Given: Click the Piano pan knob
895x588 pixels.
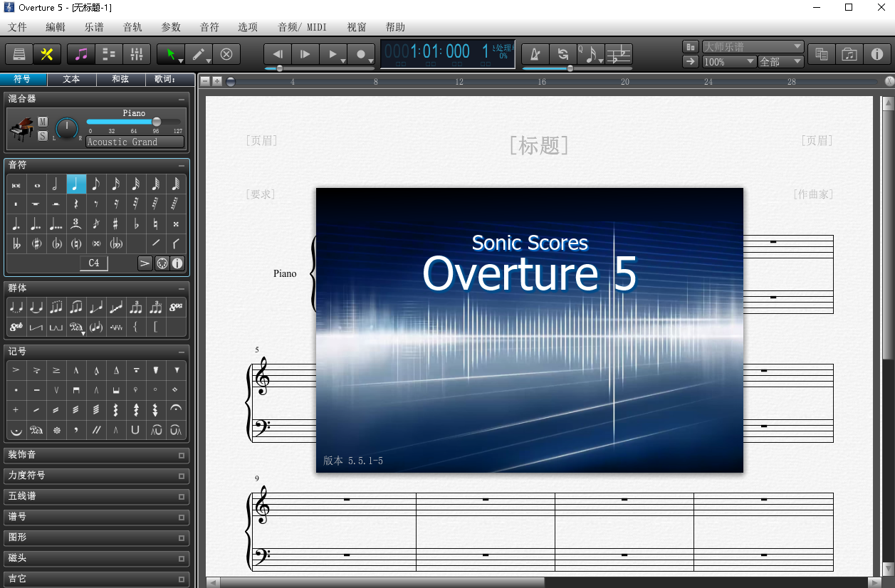Looking at the screenshot, I should point(67,129).
